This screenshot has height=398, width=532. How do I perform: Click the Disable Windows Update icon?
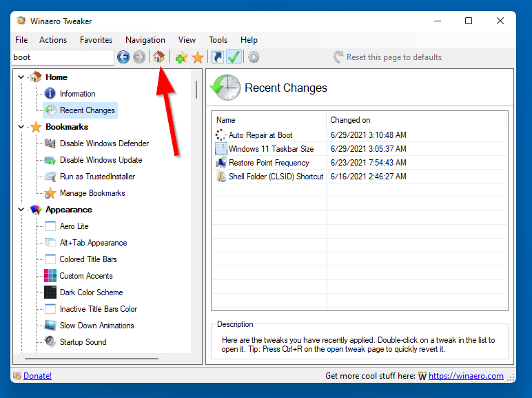point(50,160)
